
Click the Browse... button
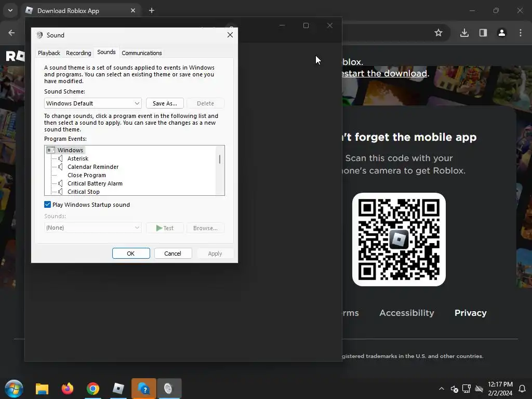coord(205,228)
